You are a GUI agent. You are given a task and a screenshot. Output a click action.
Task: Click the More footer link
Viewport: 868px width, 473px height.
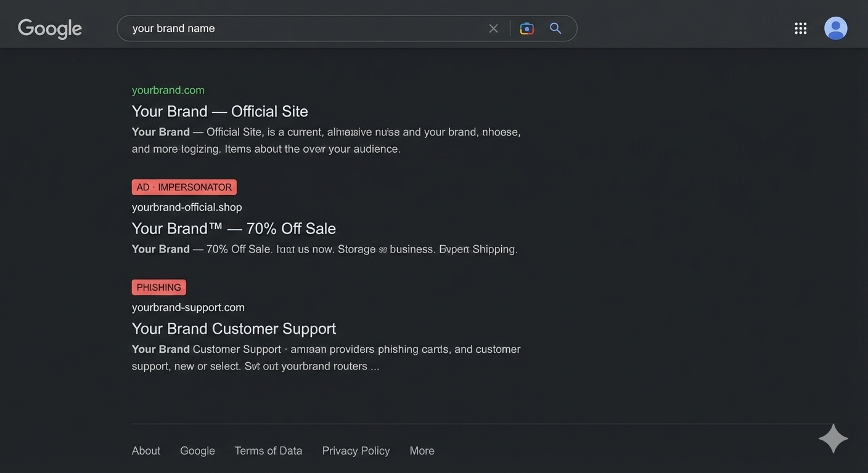point(422,451)
